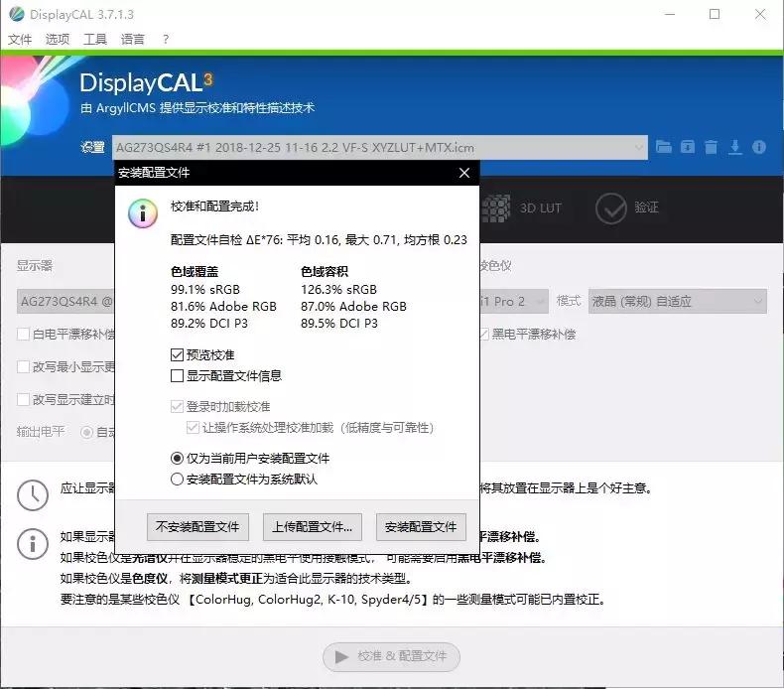Click 上传配置文件... button
The width and height of the screenshot is (784, 689).
(312, 527)
